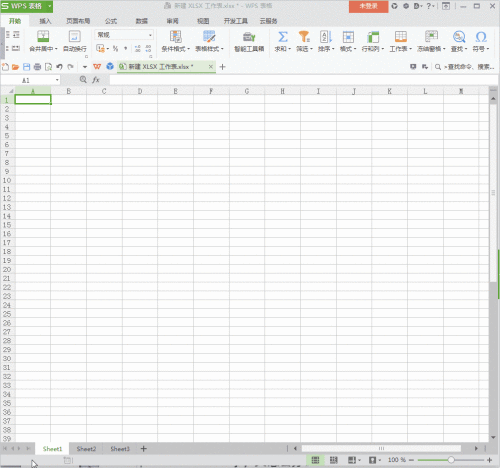Click the Filter (筛选) funnel icon
The height and width of the screenshot is (468, 500).
(x=304, y=37)
